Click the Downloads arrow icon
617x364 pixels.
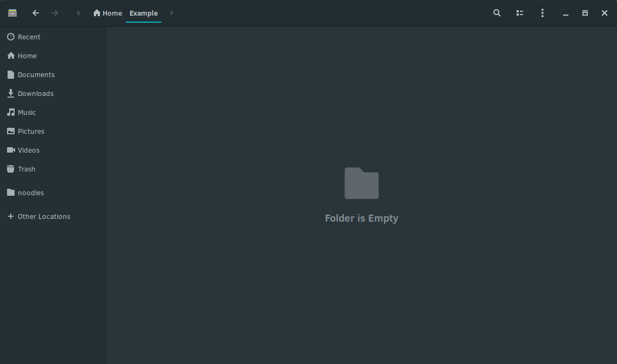[11, 93]
